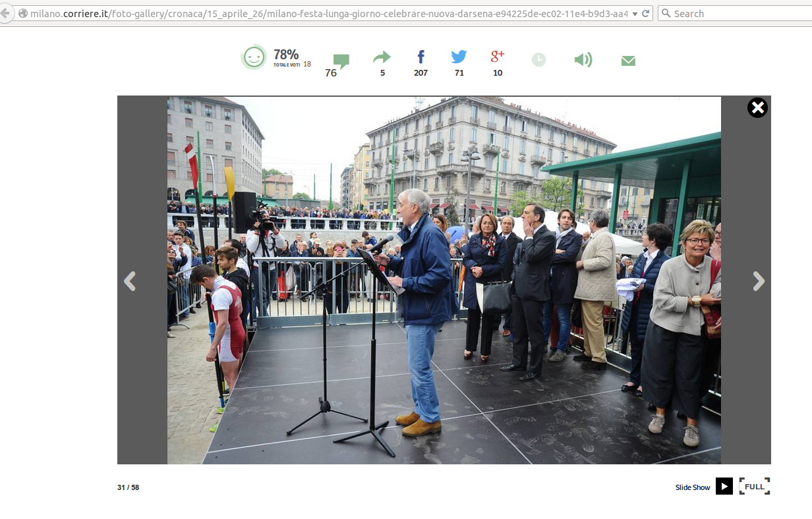Click the TOTALE VOTI label
812x519 pixels.
[287, 65]
